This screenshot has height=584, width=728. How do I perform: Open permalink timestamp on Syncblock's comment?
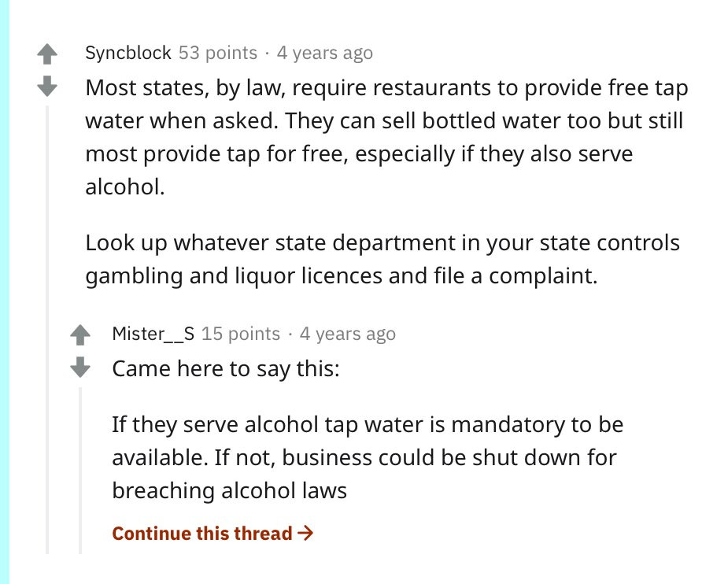click(325, 53)
